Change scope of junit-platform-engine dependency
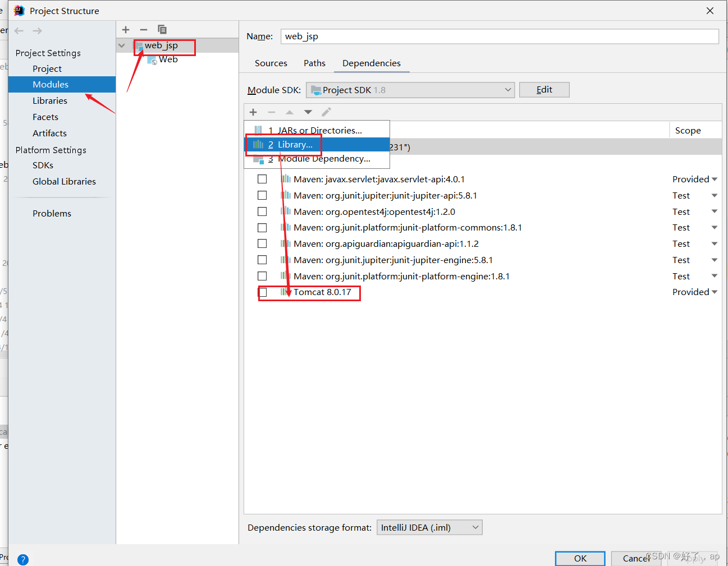The image size is (728, 566). coord(695,276)
